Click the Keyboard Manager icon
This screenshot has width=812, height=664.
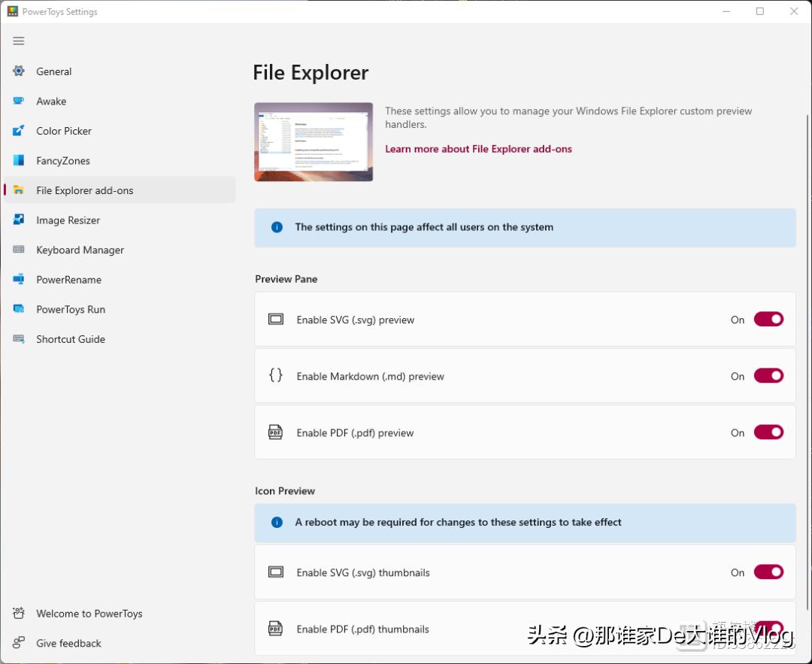[18, 250]
